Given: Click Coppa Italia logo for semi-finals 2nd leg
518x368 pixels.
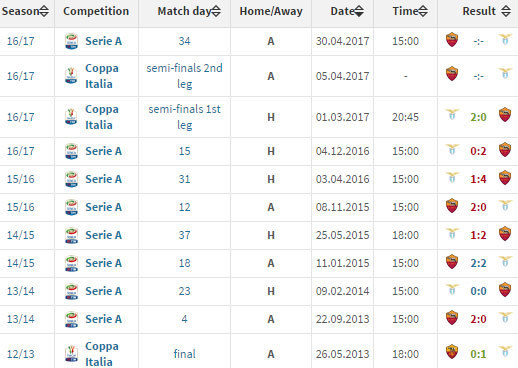Looking at the screenshot, I should [71, 76].
